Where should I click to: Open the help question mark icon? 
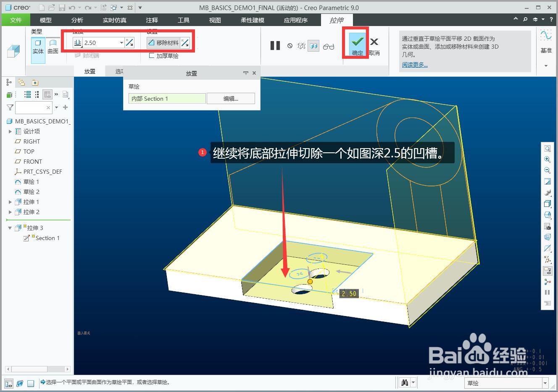(551, 19)
